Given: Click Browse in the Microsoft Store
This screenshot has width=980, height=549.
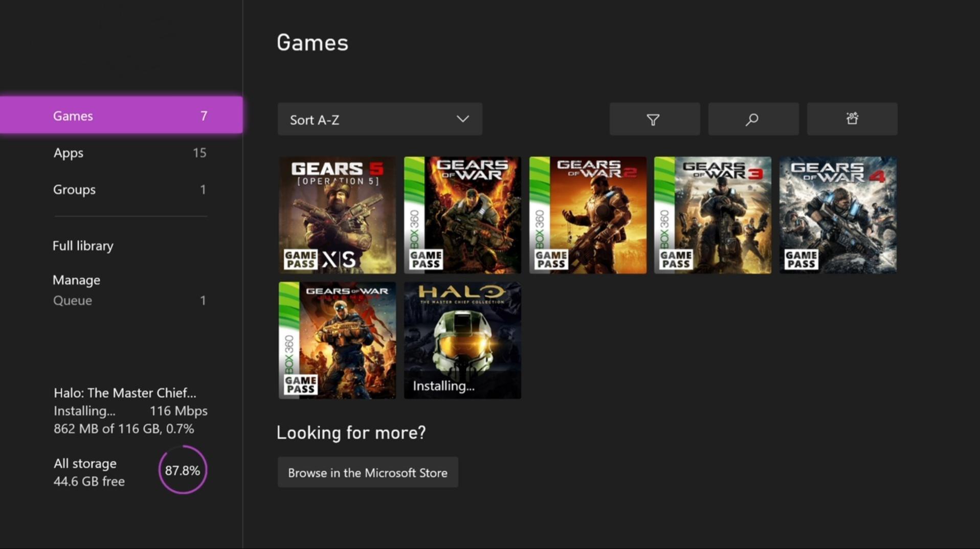Looking at the screenshot, I should [367, 472].
